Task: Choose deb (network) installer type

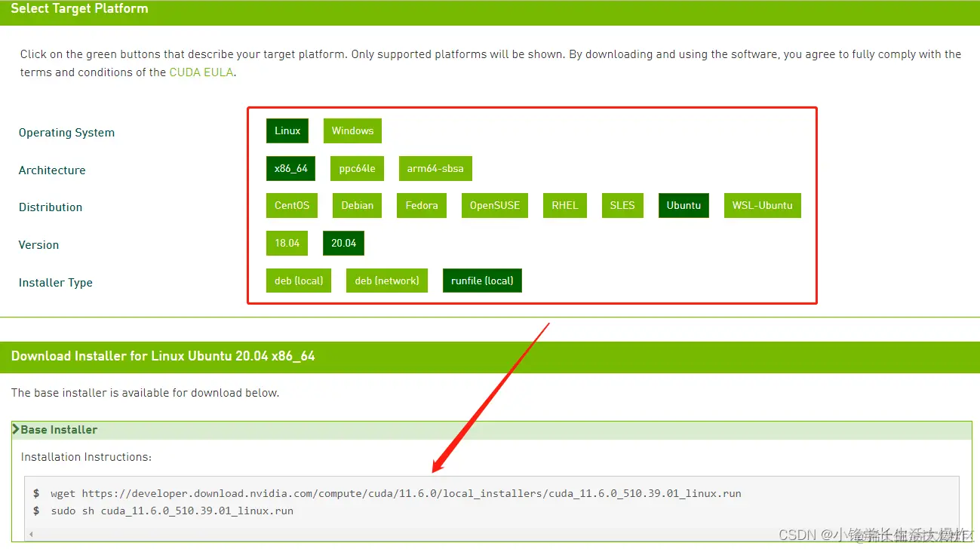Action: [x=387, y=281]
